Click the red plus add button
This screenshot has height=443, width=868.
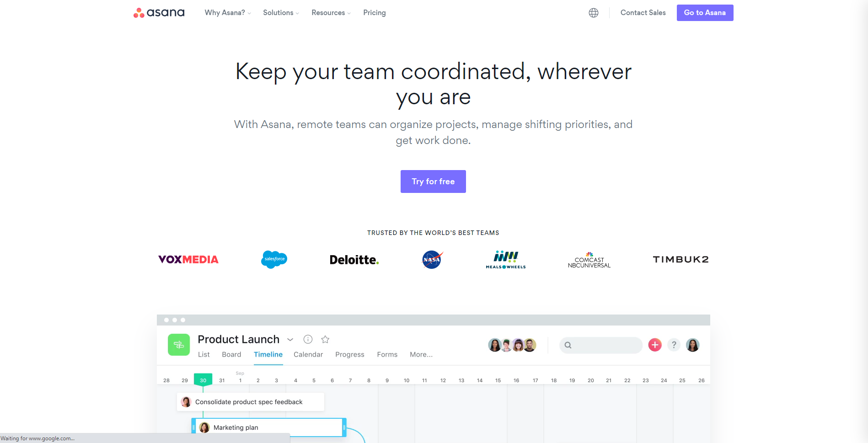[x=655, y=345]
